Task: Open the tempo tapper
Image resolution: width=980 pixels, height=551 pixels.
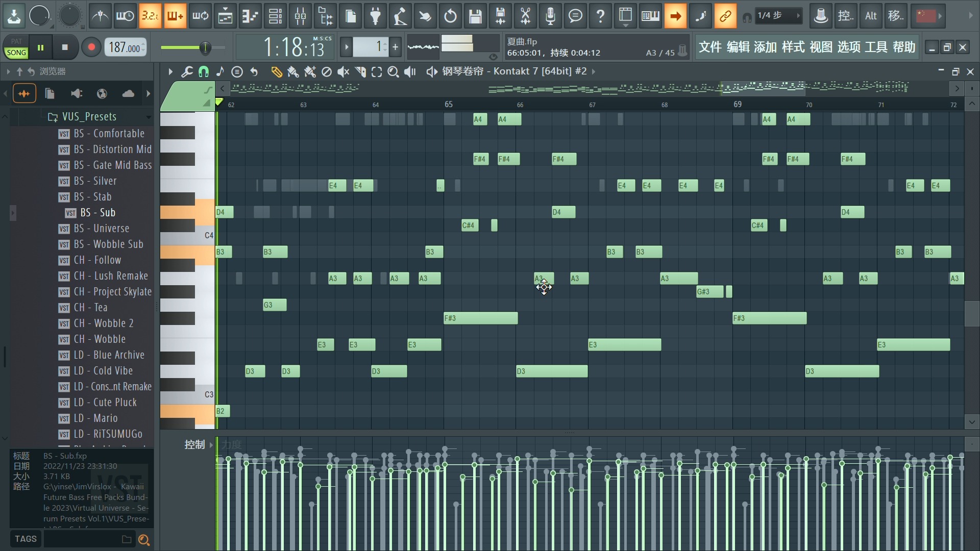Action: 401,16
